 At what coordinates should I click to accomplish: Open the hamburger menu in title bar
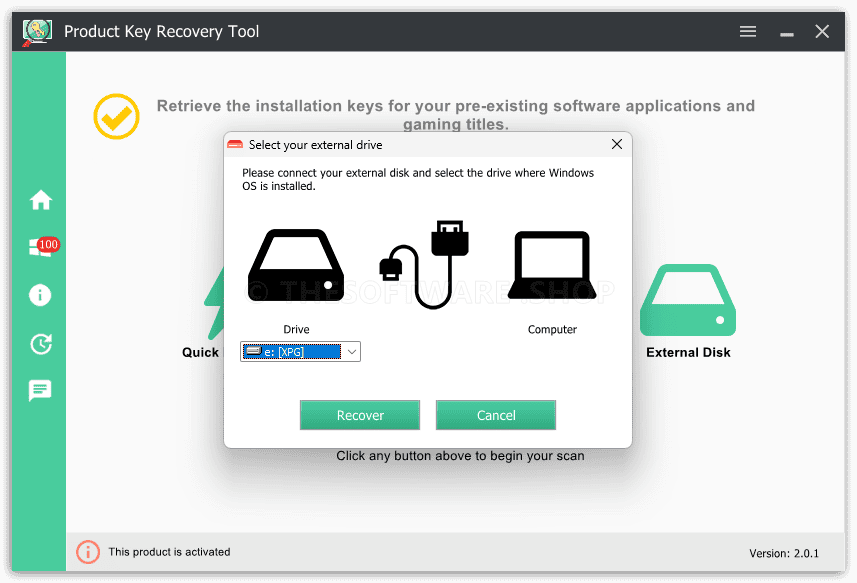click(748, 32)
